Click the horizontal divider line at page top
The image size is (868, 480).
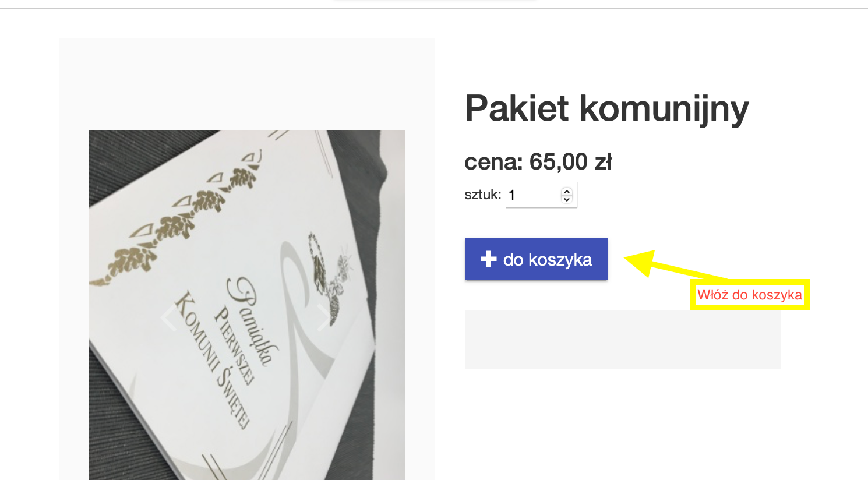click(434, 8)
